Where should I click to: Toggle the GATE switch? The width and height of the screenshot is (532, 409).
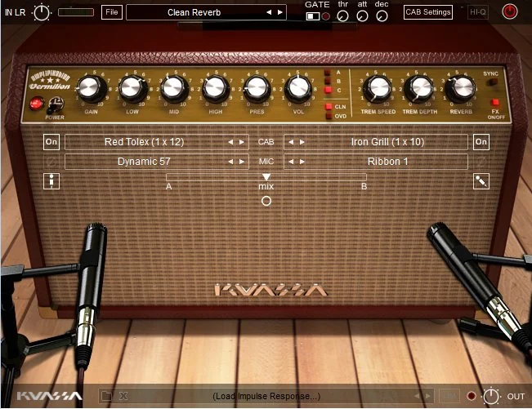pyautogui.click(x=312, y=16)
